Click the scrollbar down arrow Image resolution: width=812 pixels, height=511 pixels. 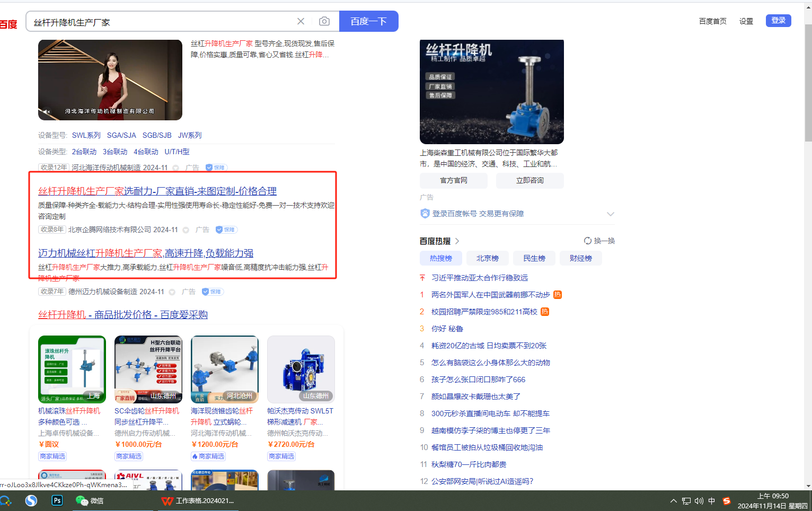tap(808, 486)
